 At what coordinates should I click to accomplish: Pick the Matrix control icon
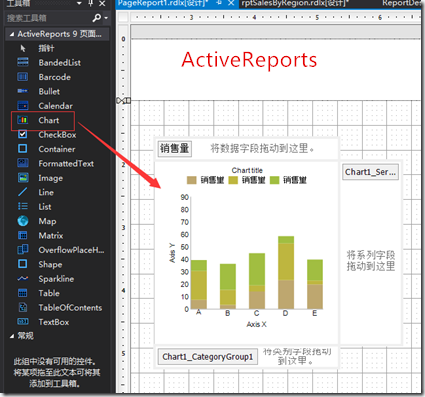coord(23,235)
